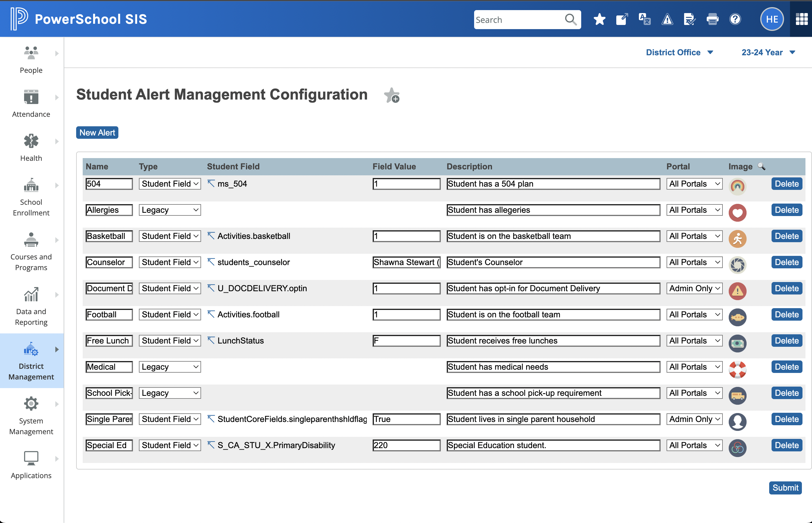Image resolution: width=812 pixels, height=523 pixels.
Task: Open Portal dropdown for Counselor alert
Action: 694,262
